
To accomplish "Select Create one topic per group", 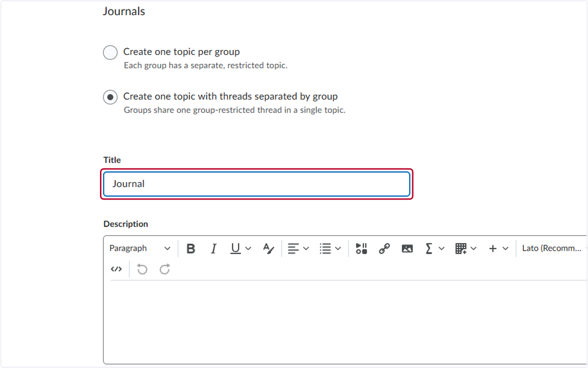I will pyautogui.click(x=110, y=53).
